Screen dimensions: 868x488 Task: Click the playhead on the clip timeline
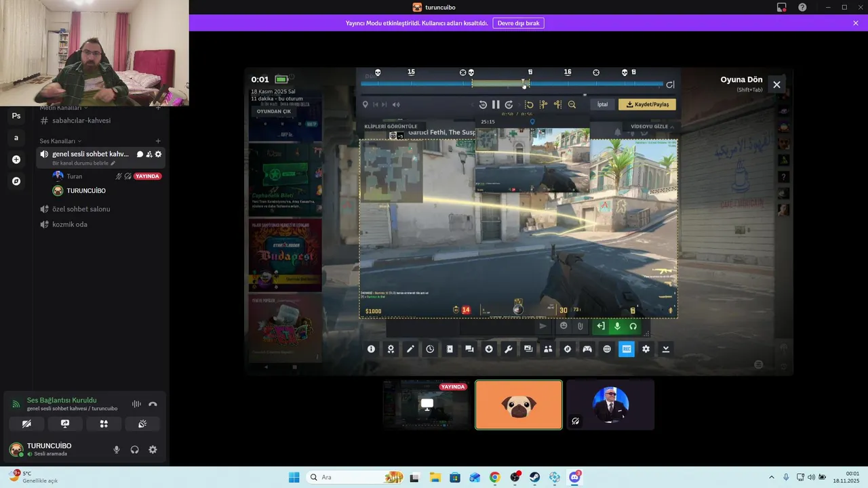[524, 84]
